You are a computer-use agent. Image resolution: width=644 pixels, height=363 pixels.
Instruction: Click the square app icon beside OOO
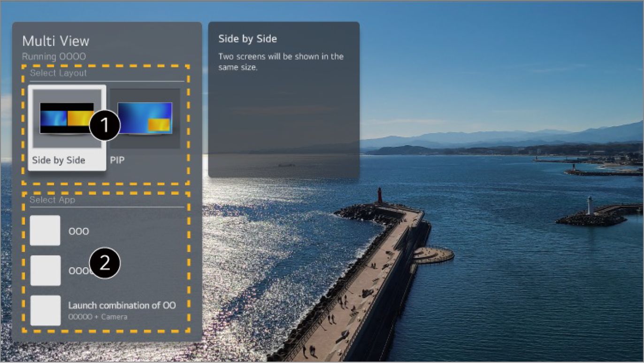(x=45, y=230)
